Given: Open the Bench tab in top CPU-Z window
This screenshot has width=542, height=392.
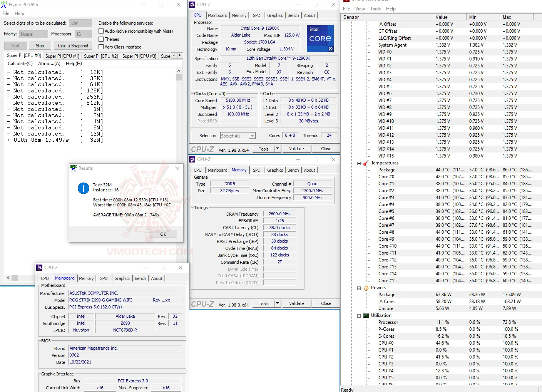Looking at the screenshot, I should [293, 15].
